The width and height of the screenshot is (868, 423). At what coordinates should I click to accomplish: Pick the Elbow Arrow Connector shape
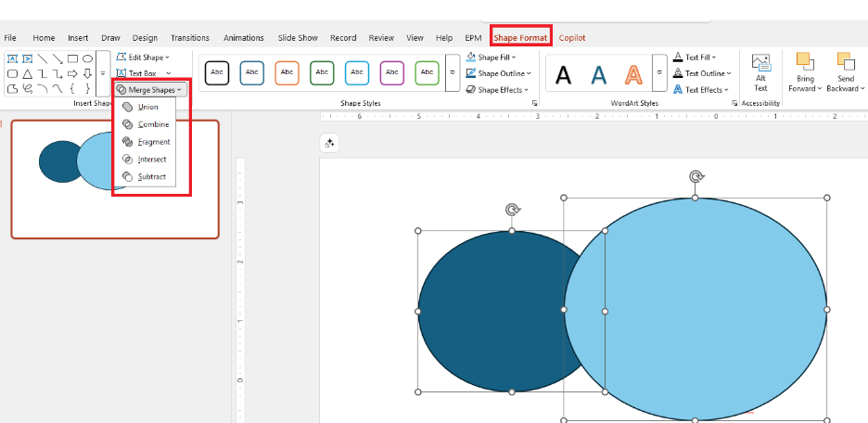click(57, 73)
